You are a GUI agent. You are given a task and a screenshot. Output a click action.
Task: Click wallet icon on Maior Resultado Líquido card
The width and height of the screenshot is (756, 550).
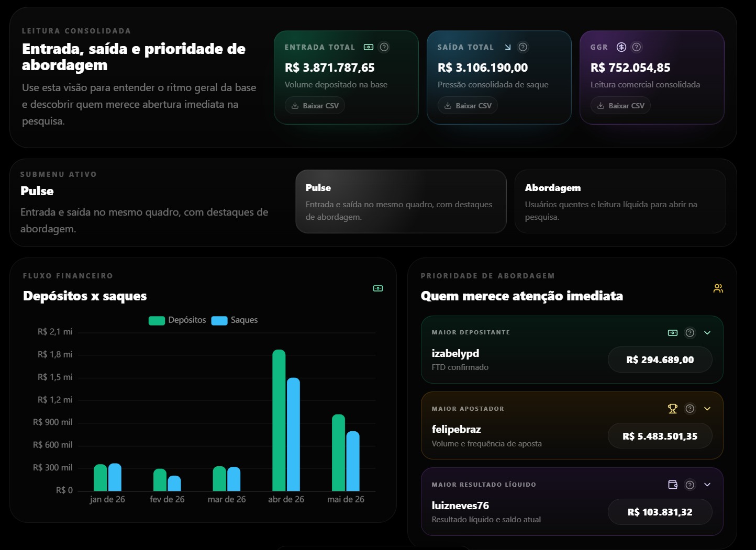[x=673, y=485]
